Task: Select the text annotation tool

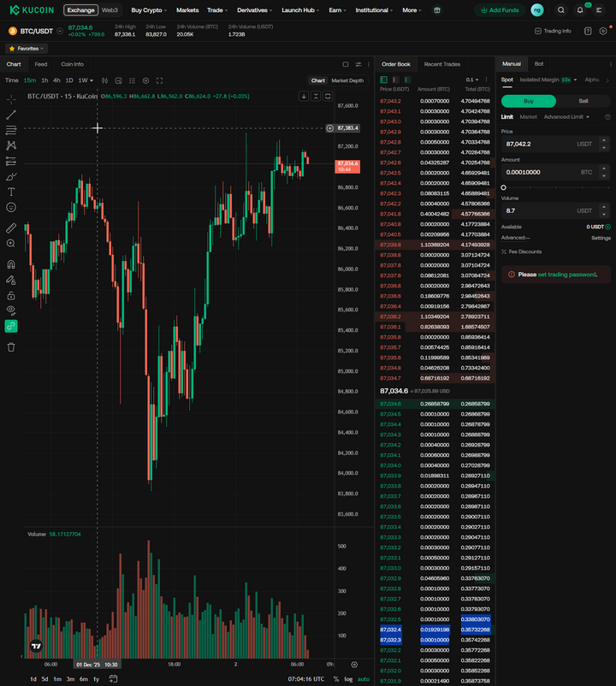Action: tap(11, 192)
